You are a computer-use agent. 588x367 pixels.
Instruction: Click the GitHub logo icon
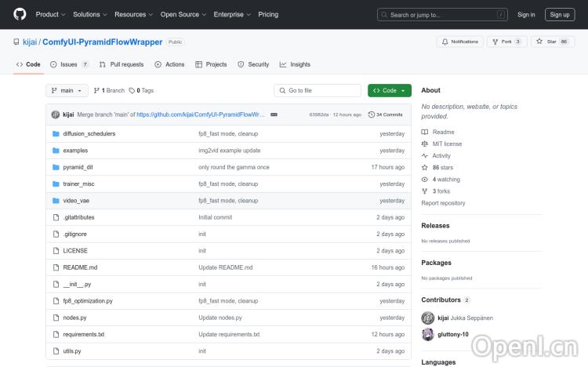(20, 14)
